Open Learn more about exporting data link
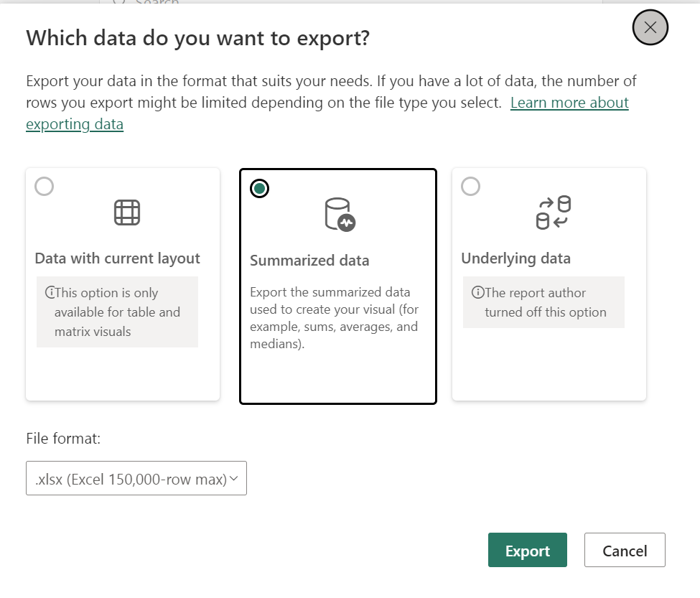The width and height of the screenshot is (700, 598). 569,103
